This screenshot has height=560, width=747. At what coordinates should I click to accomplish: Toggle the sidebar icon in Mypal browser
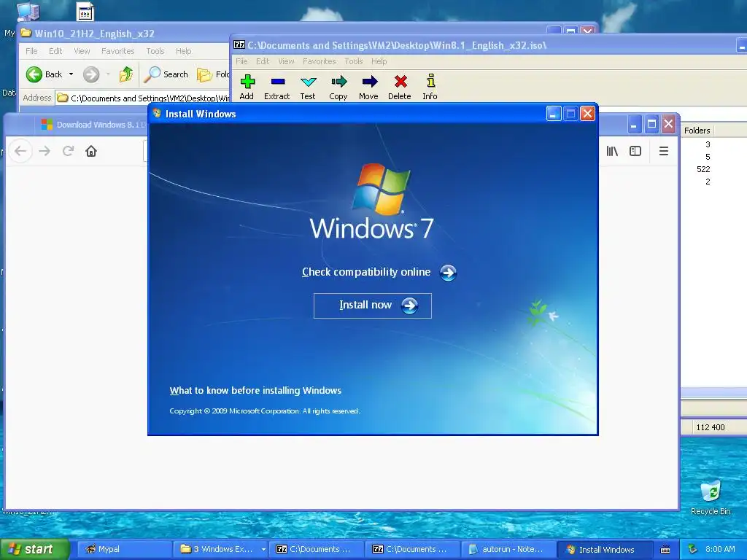635,152
